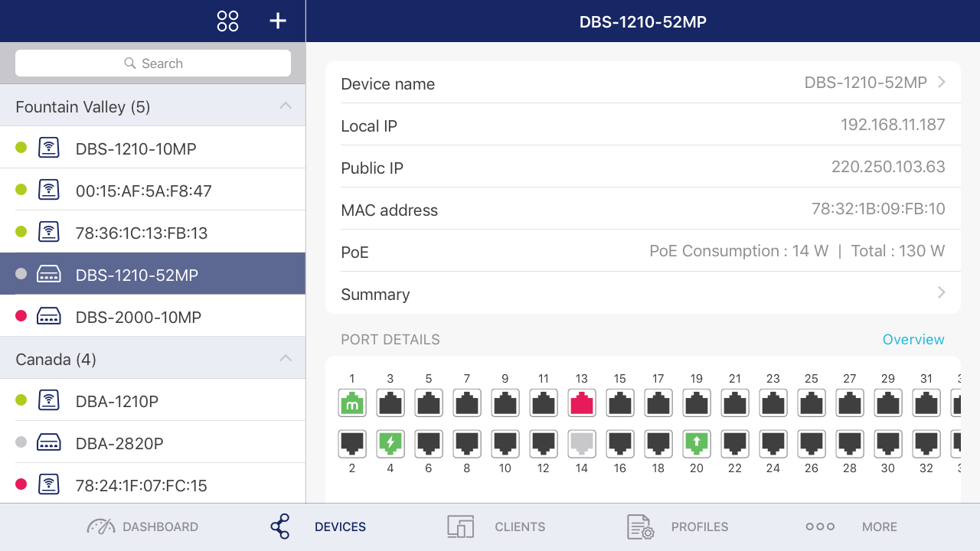Go to the Profiles tab
Screen dimensions: 980x551
[x=678, y=527]
